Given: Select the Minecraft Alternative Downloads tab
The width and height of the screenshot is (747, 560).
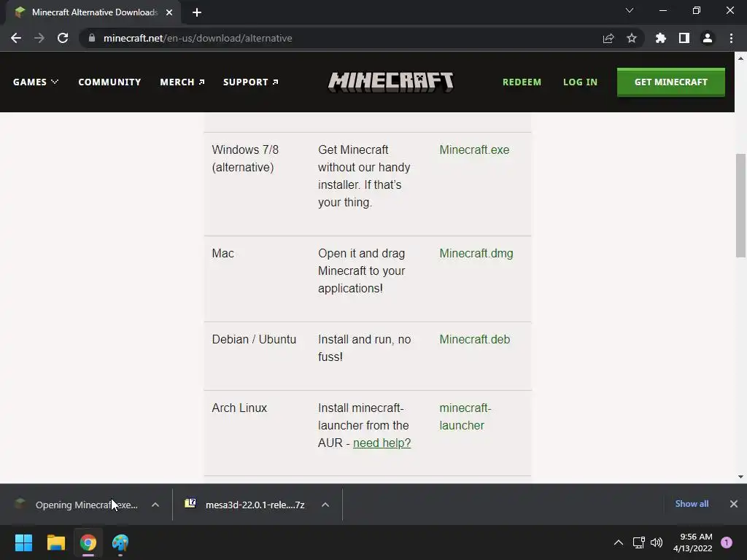Looking at the screenshot, I should [94, 12].
